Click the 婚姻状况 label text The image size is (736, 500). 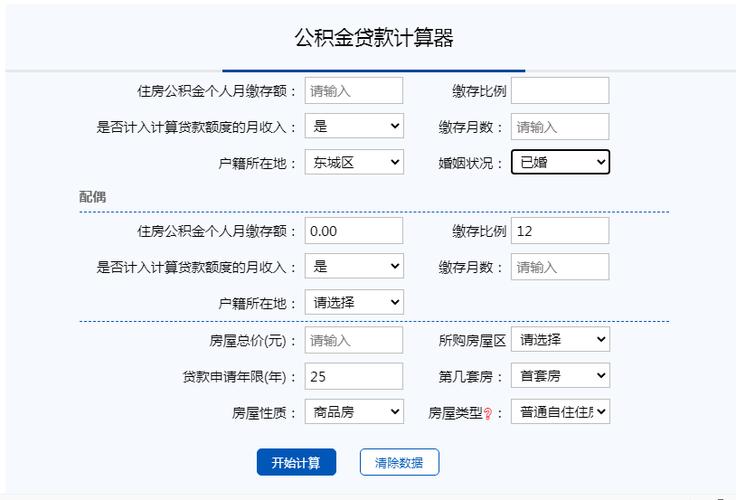(466, 163)
